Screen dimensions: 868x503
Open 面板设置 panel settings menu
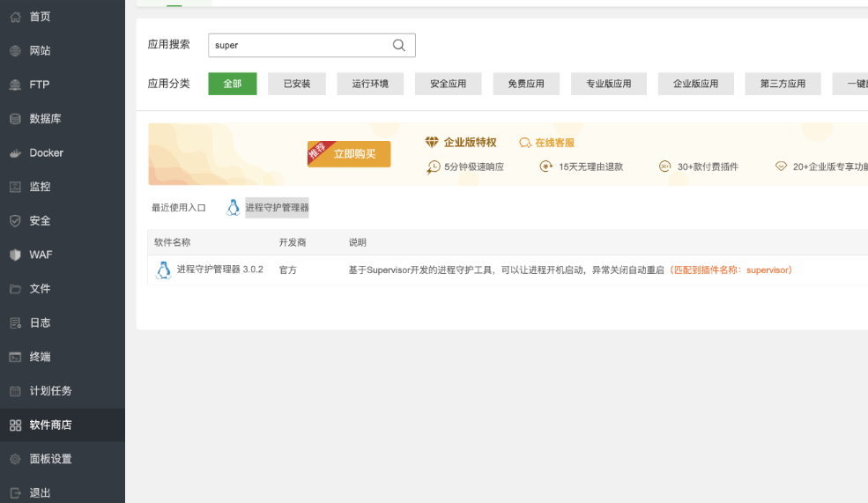pyautogui.click(x=50, y=459)
